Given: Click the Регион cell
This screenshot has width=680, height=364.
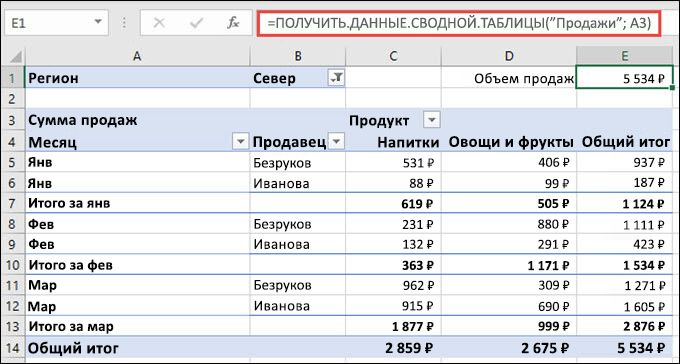Looking at the screenshot, I should [137, 78].
